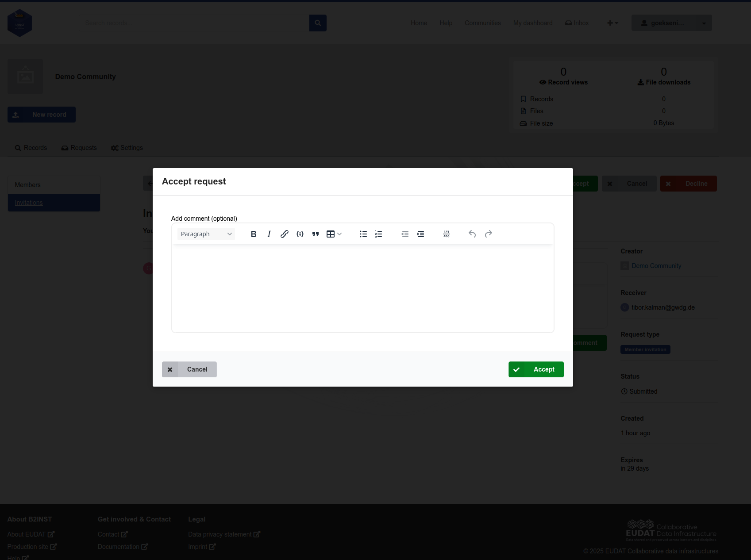The width and height of the screenshot is (751, 560).
Task: Switch to community Requests tab
Action: click(x=79, y=148)
